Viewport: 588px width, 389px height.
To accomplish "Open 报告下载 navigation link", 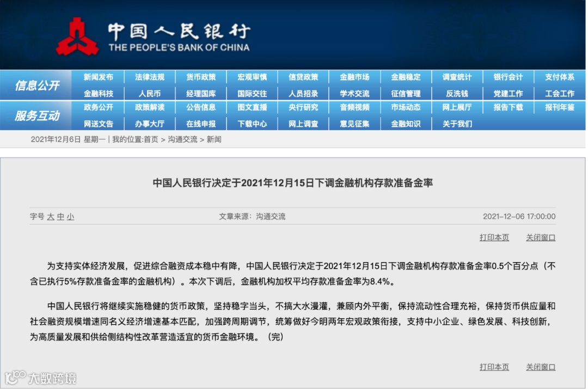I will (508, 107).
